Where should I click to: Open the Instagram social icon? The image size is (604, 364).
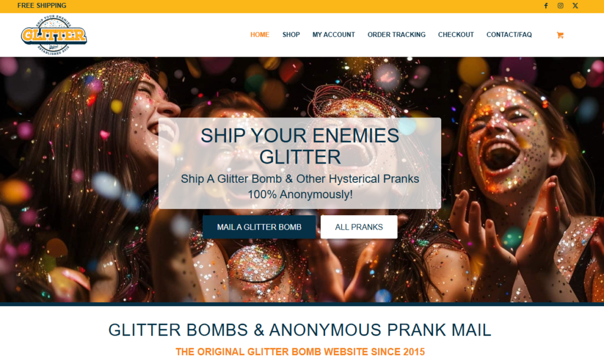point(560,6)
